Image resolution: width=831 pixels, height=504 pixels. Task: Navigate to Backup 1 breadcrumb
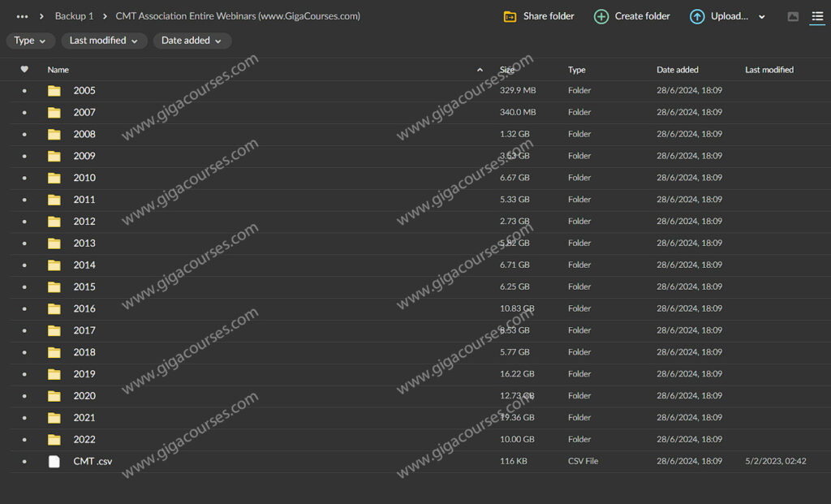pos(74,16)
